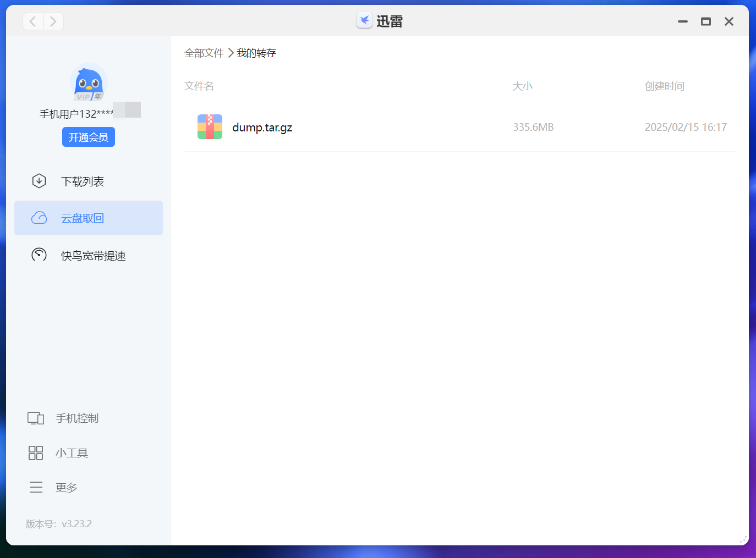Screen dimensions: 756x558
Task: Click the speedometer icon for 快鸟宽带提速
Action: (x=39, y=255)
